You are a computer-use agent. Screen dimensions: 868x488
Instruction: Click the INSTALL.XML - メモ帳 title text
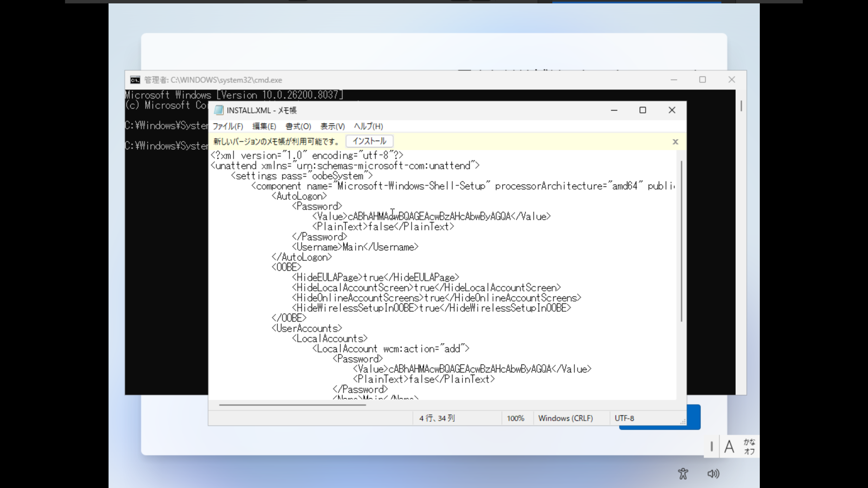[x=262, y=110]
